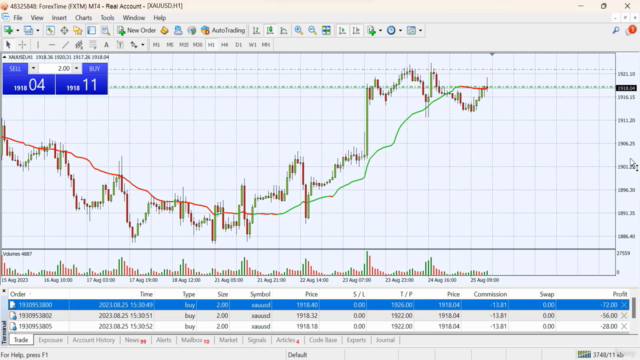Select the Horizontal Line tool
Viewport: 640px width, 360px height.
click(52, 45)
